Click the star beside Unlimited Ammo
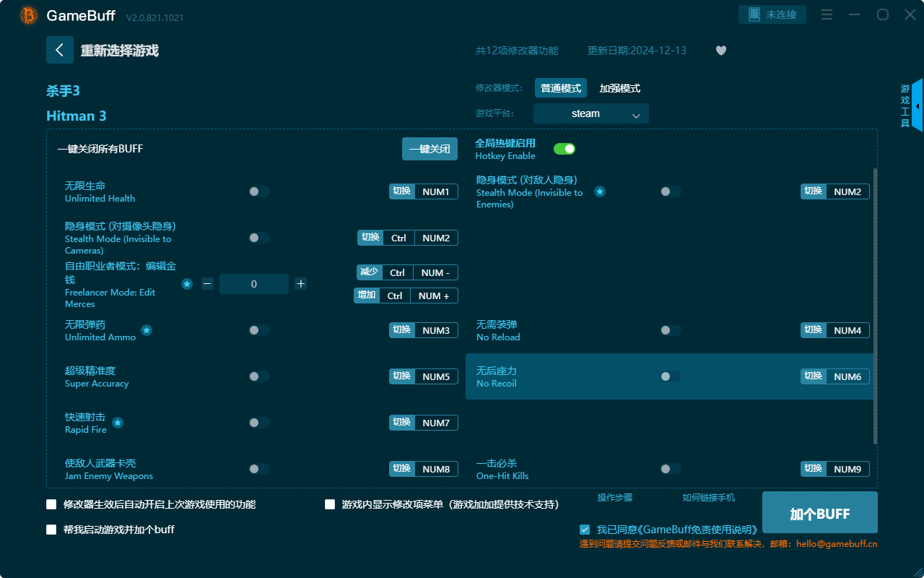 point(147,330)
